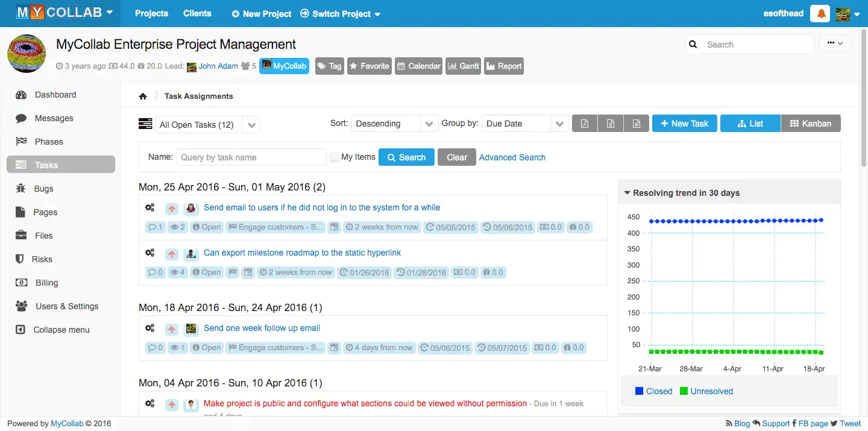Image resolution: width=868 pixels, height=431 pixels.
Task: Toggle Favorite for this project
Action: tap(369, 66)
